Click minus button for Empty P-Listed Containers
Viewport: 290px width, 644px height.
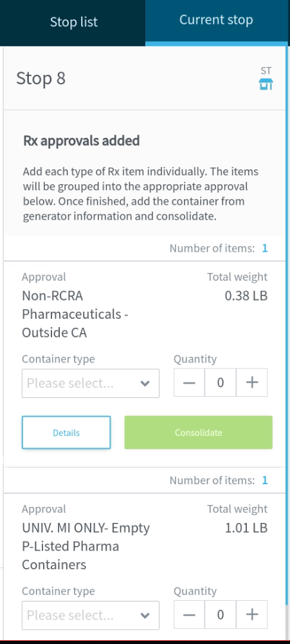[x=189, y=615]
